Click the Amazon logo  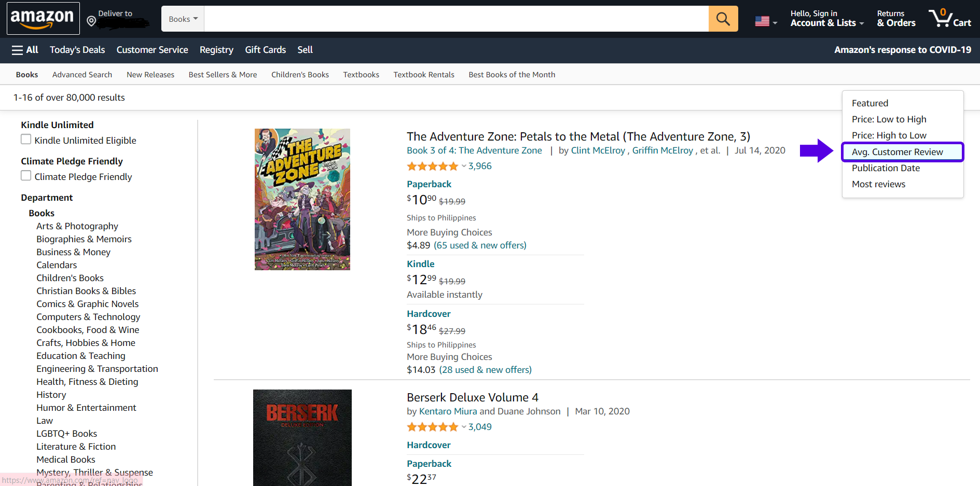43,18
